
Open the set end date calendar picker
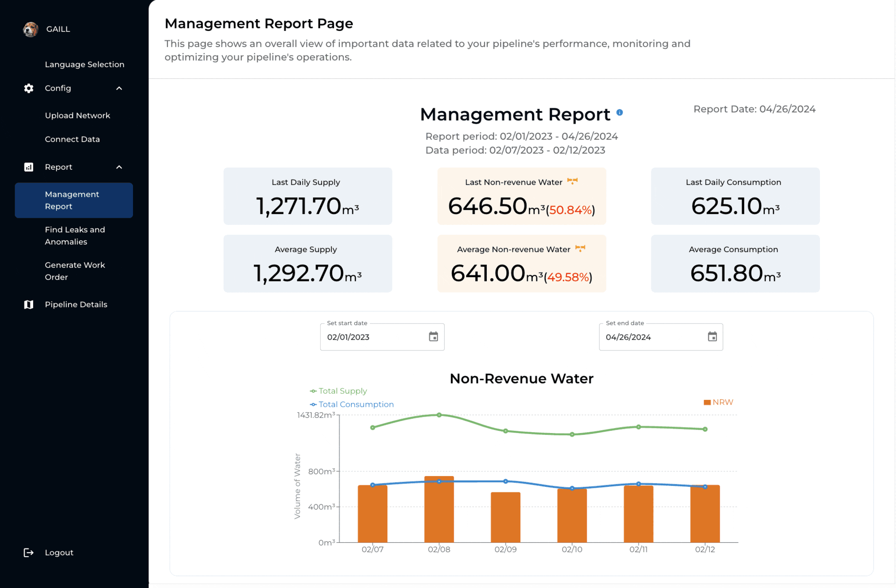(712, 336)
